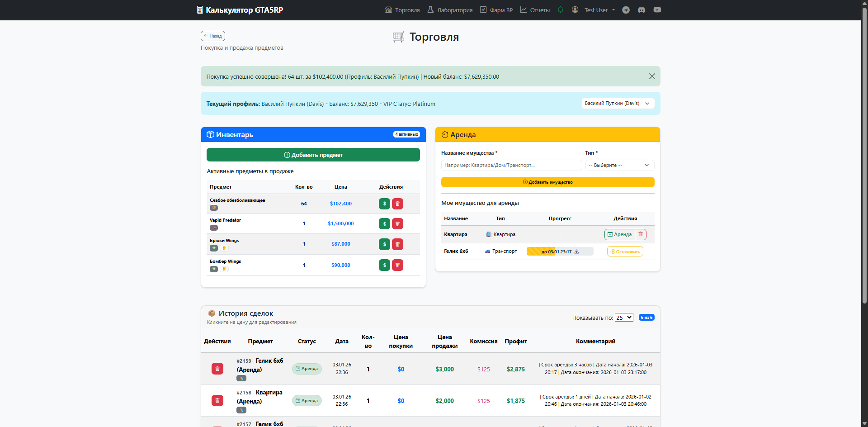The image size is (868, 427).
Task: Click sell icon for Vapid Predator
Action: click(x=384, y=223)
